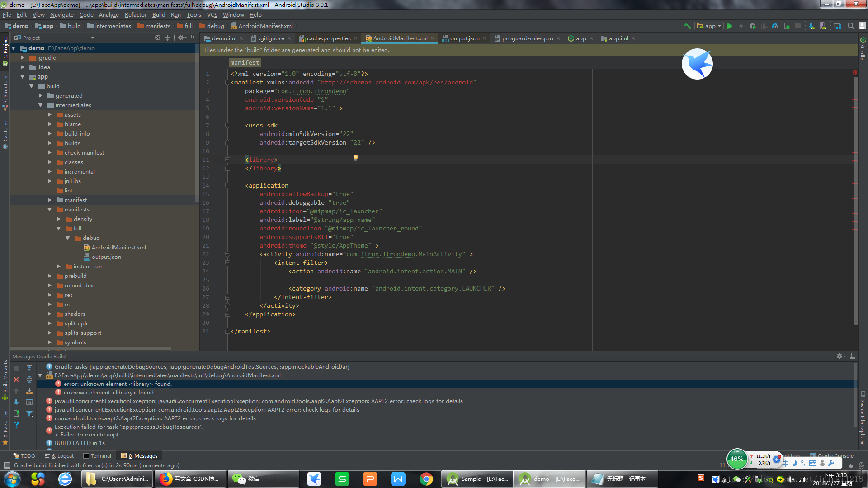Viewport: 868px width, 488px height.
Task: Switch to the cache.properties editor tab
Action: (x=328, y=38)
